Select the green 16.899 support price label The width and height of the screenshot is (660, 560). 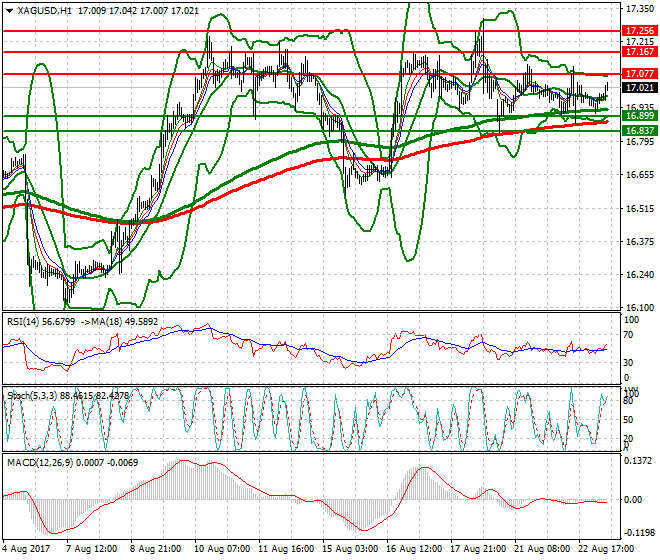639,116
